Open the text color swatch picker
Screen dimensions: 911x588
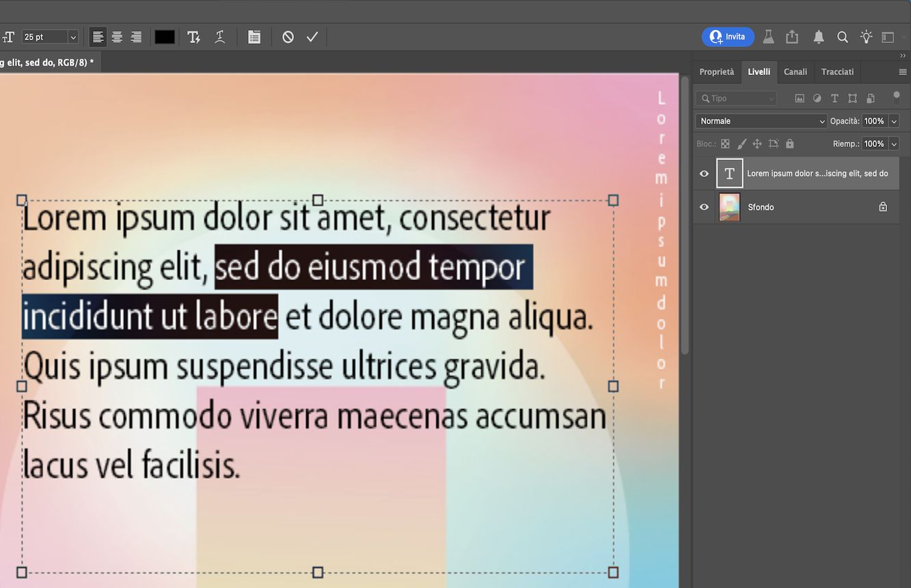tap(164, 36)
